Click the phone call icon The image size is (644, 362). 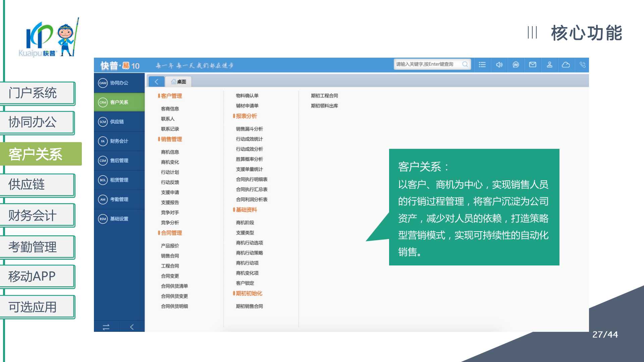[x=583, y=65]
